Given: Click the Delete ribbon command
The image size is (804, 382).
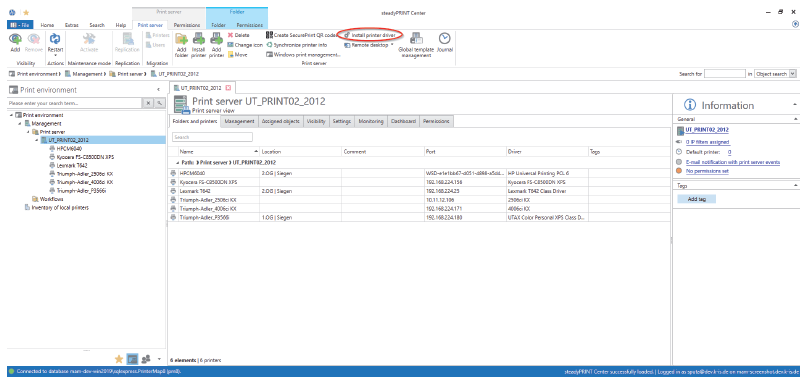Looking at the screenshot, I should pos(238,35).
